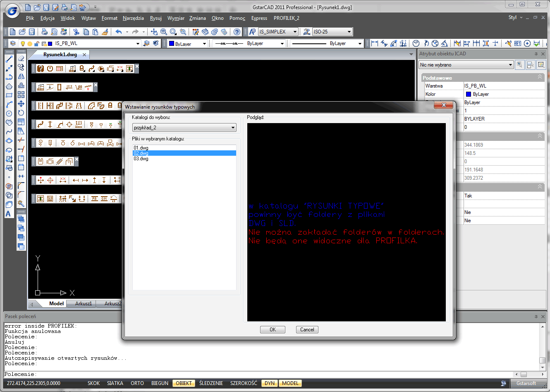Screen dimensions: 550x392
Task: Select the Erase tool
Action: [x=21, y=58]
